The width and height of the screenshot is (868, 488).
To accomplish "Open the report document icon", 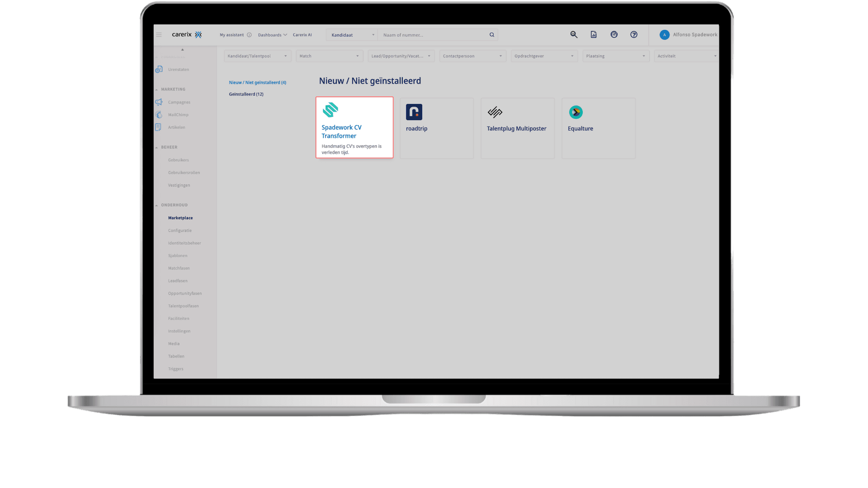I will (594, 34).
